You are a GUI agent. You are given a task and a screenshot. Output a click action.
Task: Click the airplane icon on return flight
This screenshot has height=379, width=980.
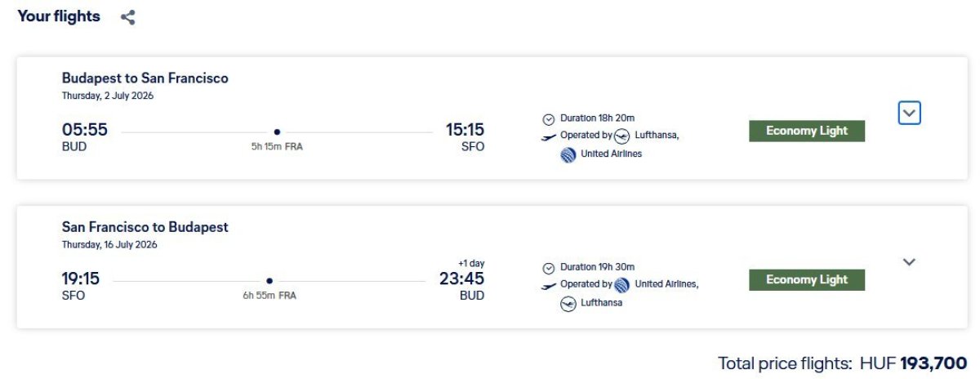pos(549,286)
